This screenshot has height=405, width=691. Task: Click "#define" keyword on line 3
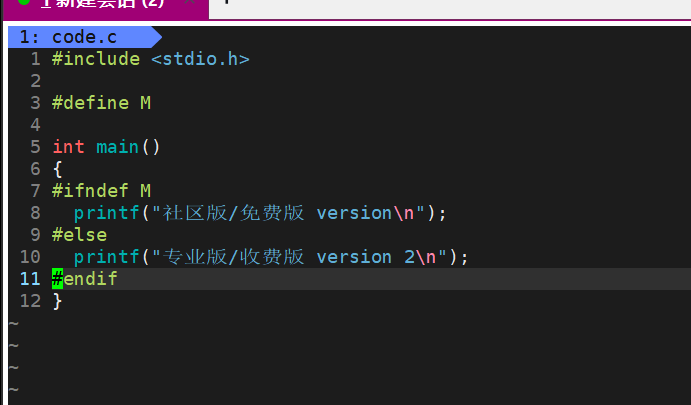tap(90, 103)
